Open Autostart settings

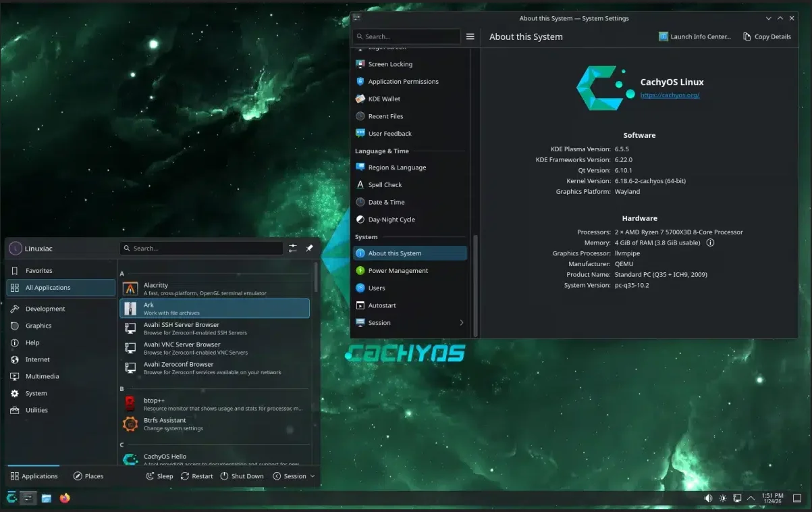pos(410,305)
